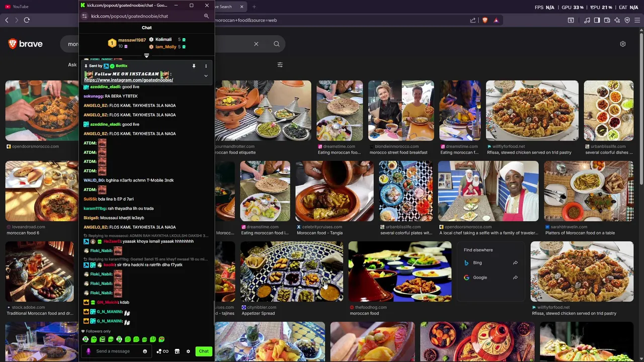Click sokunagg username in chat
This screenshot has width=644, height=362.
click(x=93, y=96)
